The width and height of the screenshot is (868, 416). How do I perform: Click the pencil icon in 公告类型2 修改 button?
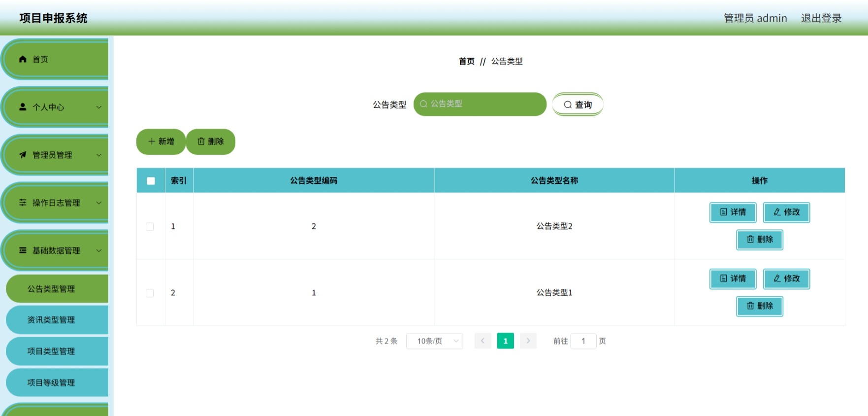[777, 212]
